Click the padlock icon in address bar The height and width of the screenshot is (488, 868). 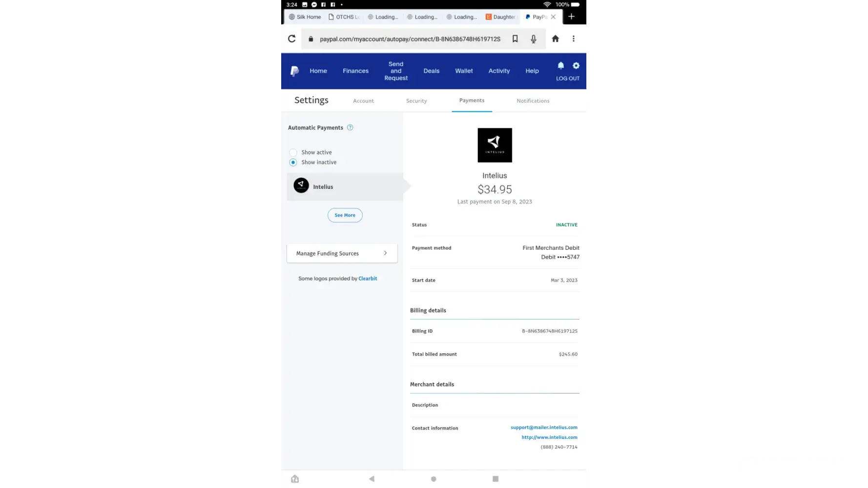point(310,39)
